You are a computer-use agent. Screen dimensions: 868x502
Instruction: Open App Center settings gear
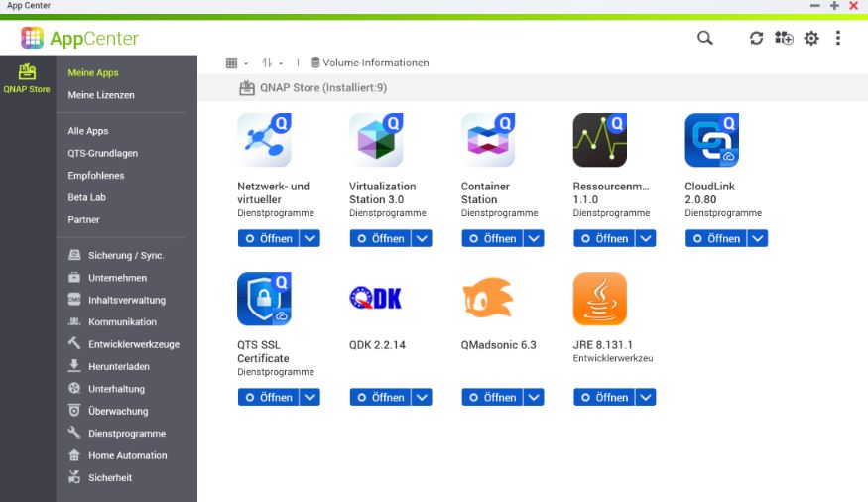[x=811, y=38]
